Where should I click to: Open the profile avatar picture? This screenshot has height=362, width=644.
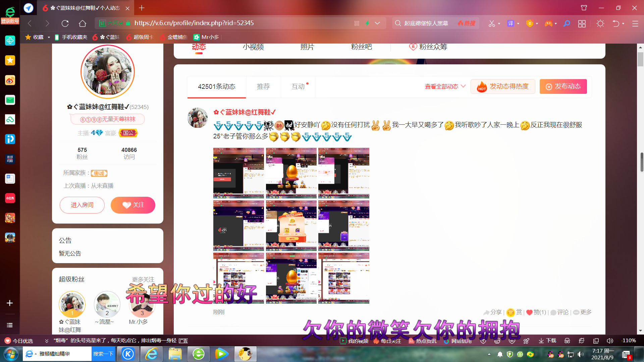tap(108, 72)
